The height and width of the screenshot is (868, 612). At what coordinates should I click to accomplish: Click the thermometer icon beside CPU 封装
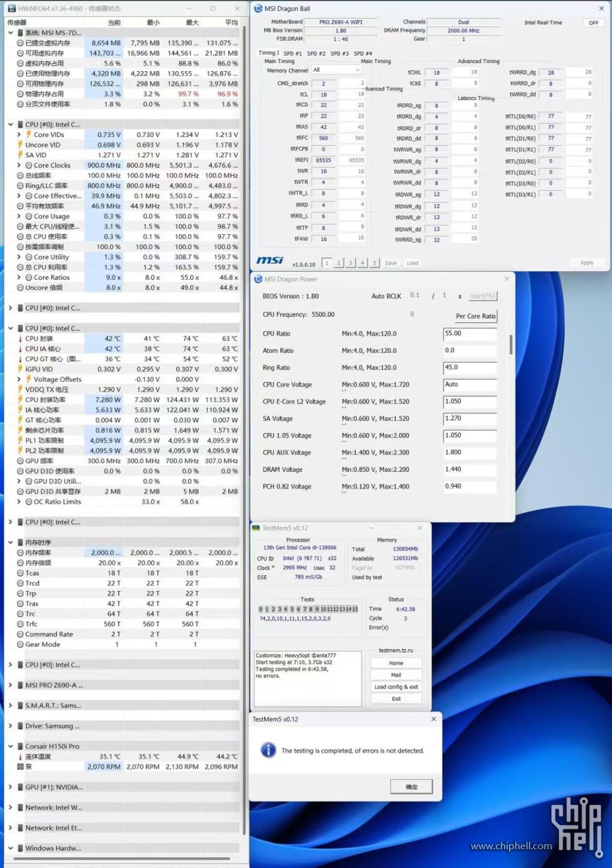(x=19, y=339)
